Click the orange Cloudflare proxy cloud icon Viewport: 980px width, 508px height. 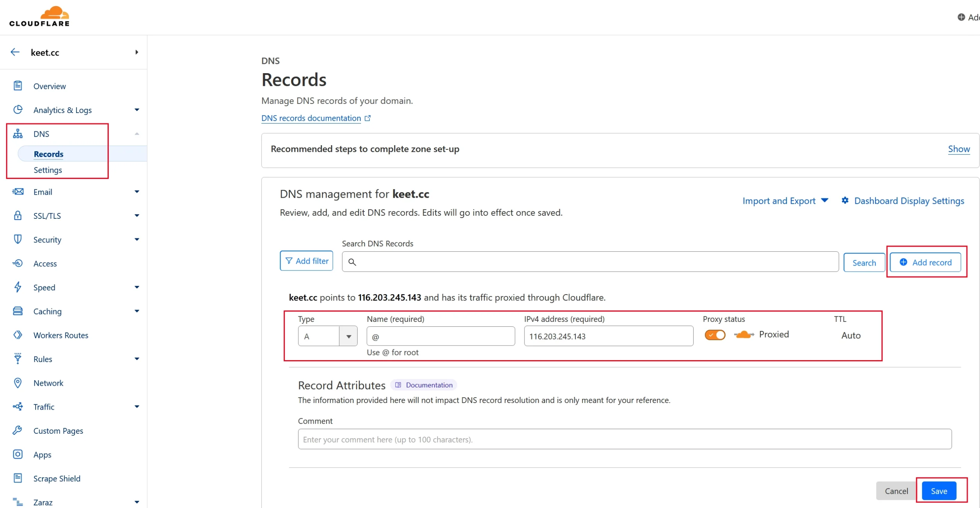pyautogui.click(x=744, y=334)
